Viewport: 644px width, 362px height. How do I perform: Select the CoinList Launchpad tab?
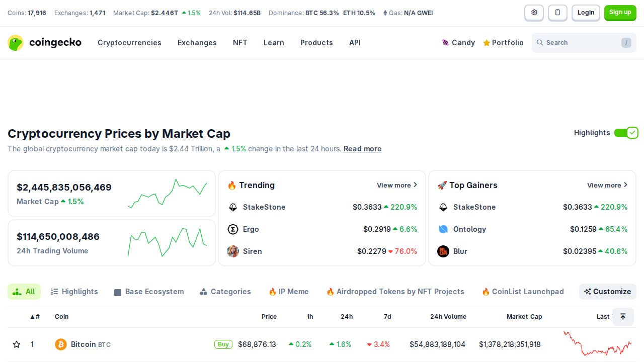coord(523,292)
